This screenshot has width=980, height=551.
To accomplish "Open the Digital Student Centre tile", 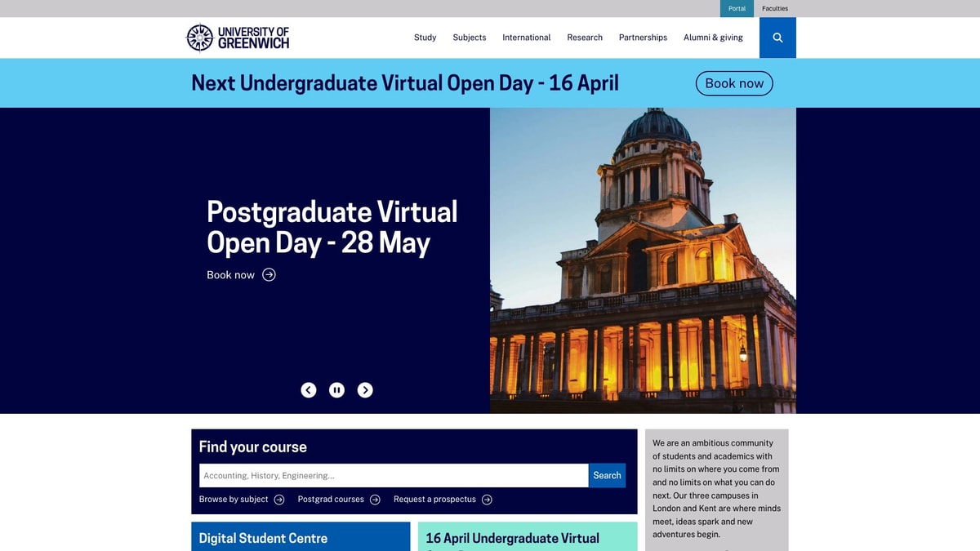I will [x=301, y=537].
